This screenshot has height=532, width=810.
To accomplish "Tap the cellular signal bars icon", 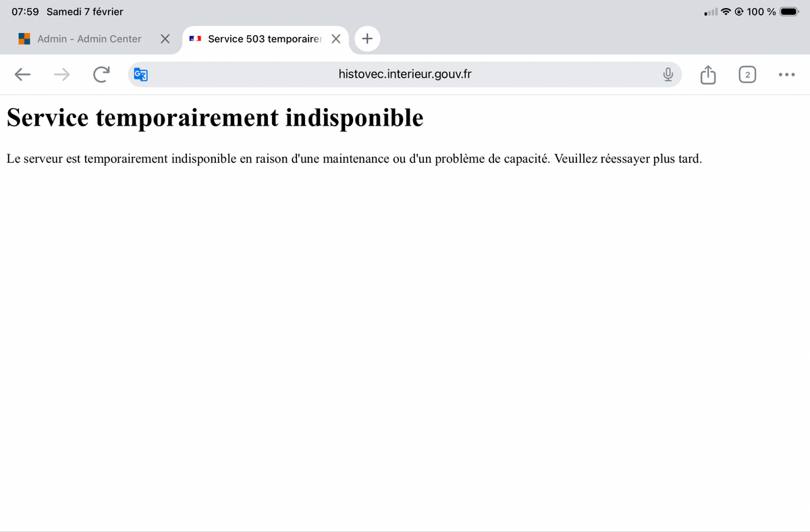I will (x=711, y=12).
